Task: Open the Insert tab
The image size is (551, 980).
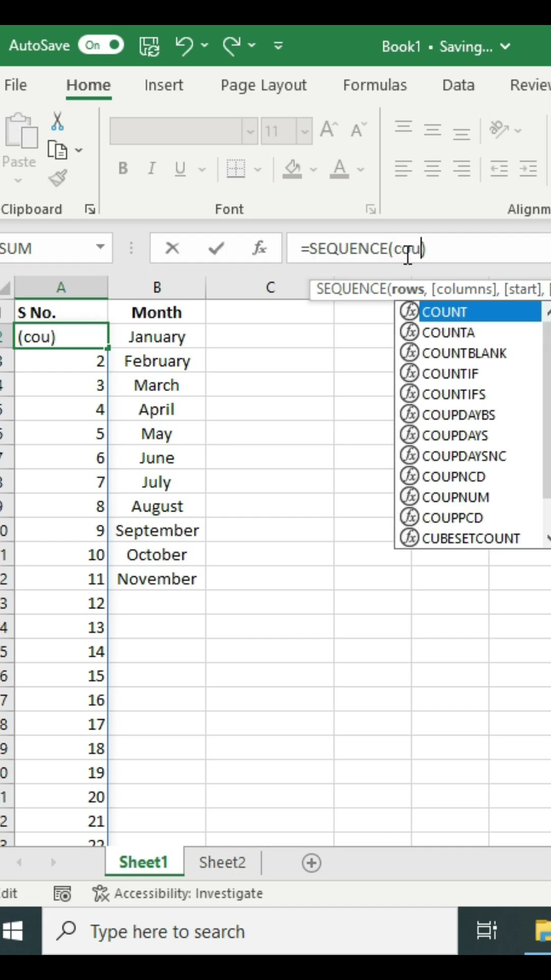Action: point(163,85)
